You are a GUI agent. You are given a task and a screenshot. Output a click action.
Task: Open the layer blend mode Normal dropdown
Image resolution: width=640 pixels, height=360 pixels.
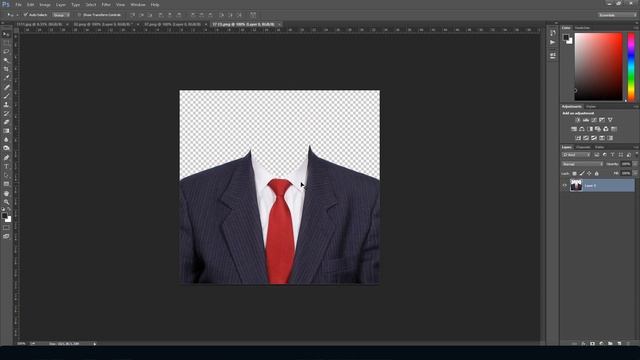pyautogui.click(x=582, y=164)
